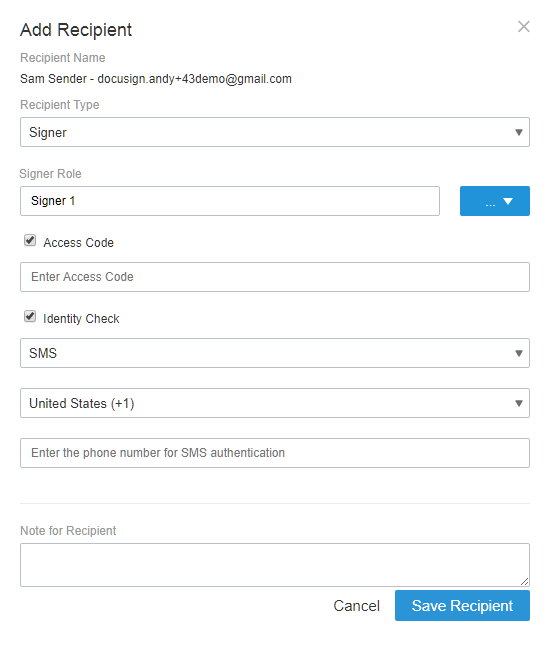The height and width of the screenshot is (664, 550).
Task: Uncheck the Identity Check checkbox
Action: click(30, 316)
